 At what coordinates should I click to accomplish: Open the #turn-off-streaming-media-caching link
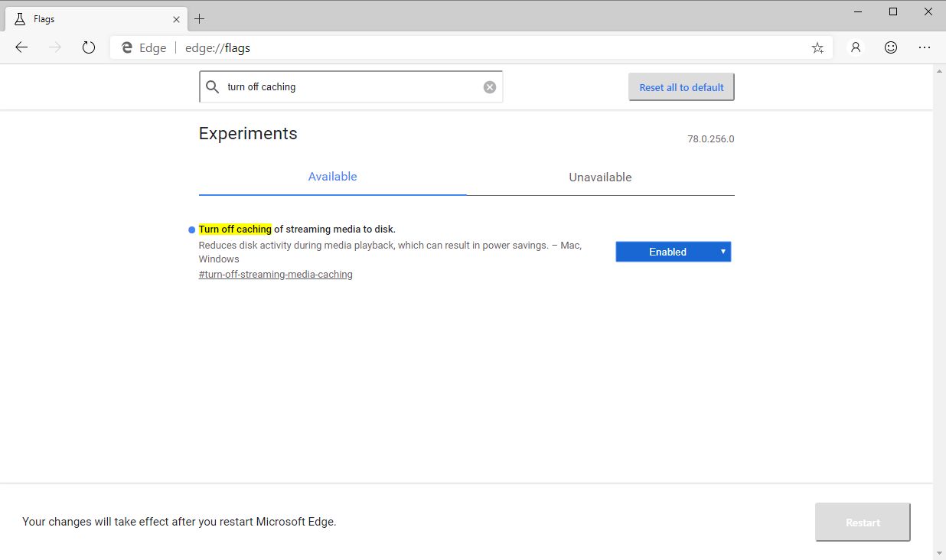point(276,274)
